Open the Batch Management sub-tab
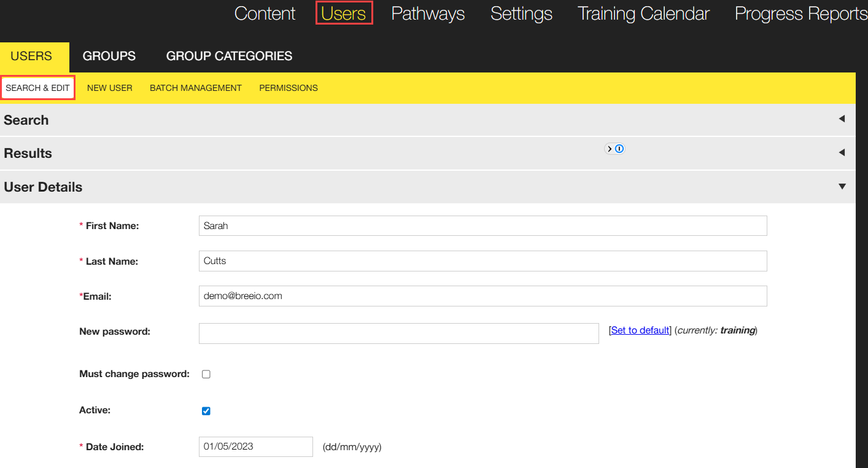 (196, 88)
